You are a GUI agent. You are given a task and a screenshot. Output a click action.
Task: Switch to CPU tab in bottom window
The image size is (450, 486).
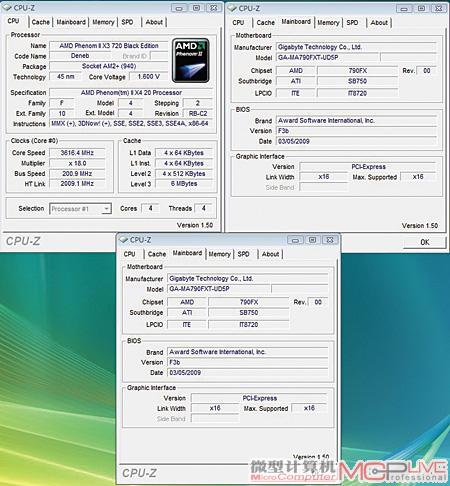(129, 254)
